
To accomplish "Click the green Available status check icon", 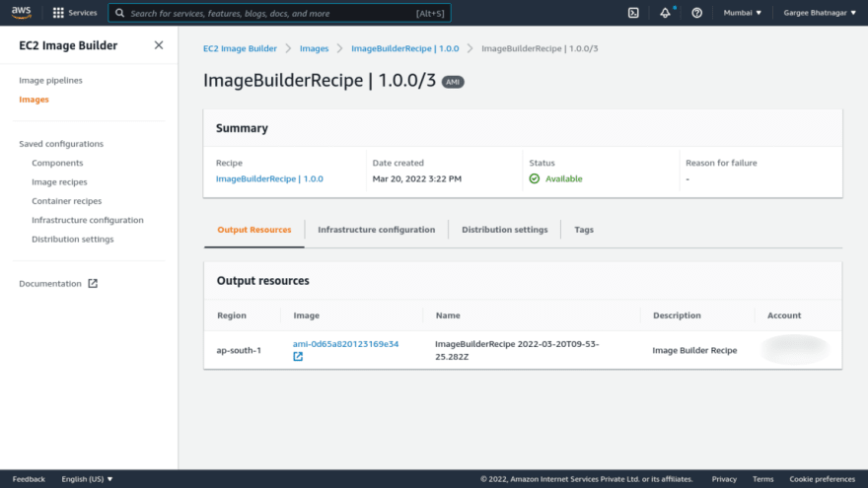I will 535,178.
